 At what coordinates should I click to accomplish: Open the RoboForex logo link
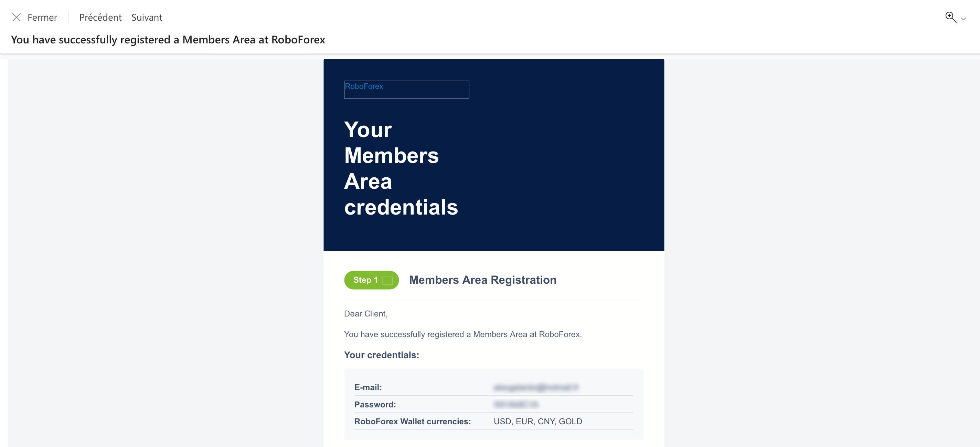coord(406,90)
